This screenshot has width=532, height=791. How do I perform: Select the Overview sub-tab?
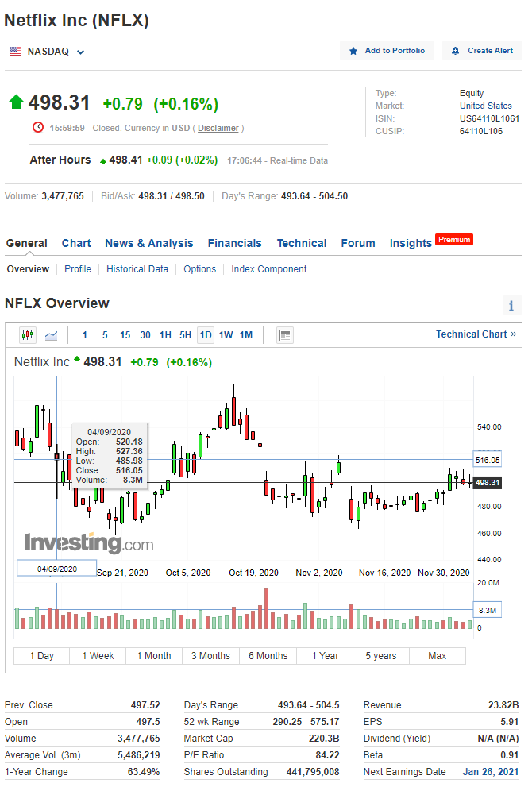pyautogui.click(x=29, y=269)
